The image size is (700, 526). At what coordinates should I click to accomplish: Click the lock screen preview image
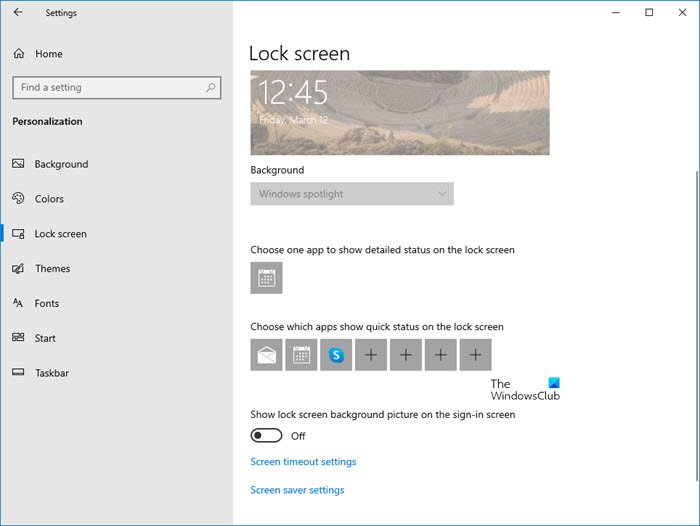tap(399, 112)
